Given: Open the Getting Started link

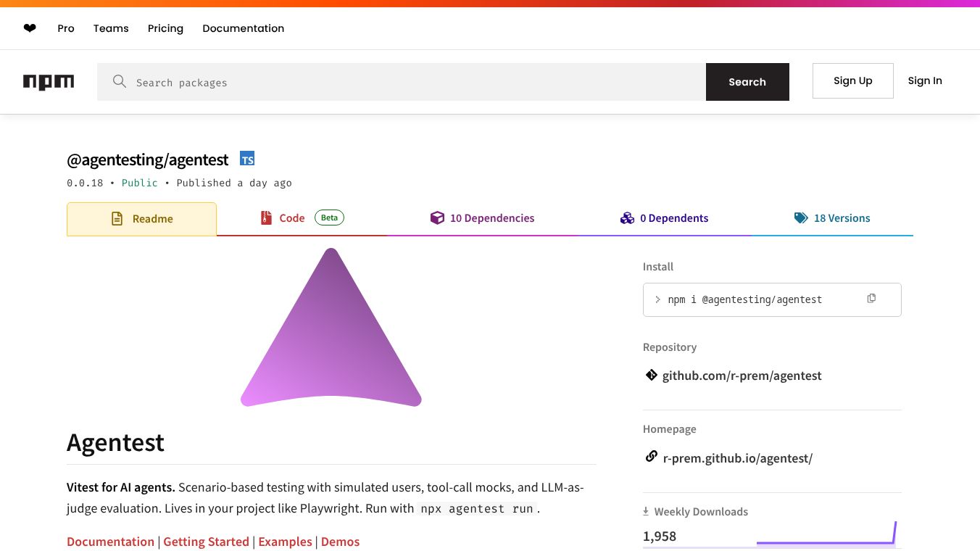Looking at the screenshot, I should click(x=206, y=542).
